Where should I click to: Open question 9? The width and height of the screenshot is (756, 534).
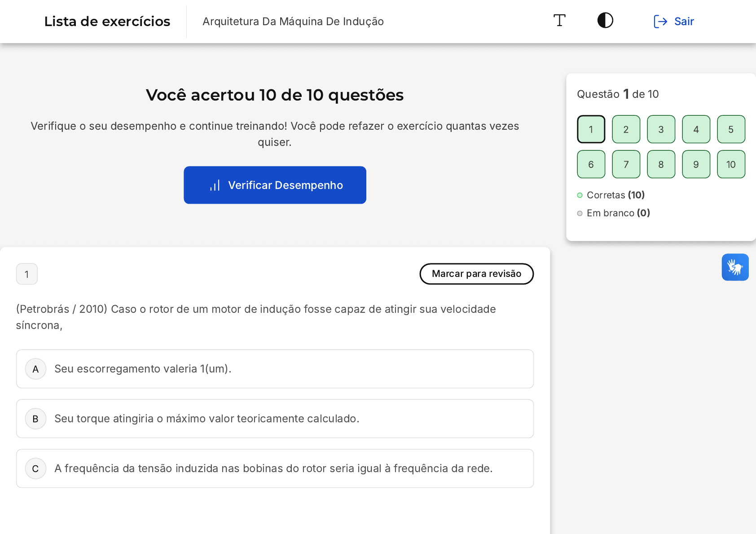pyautogui.click(x=696, y=164)
